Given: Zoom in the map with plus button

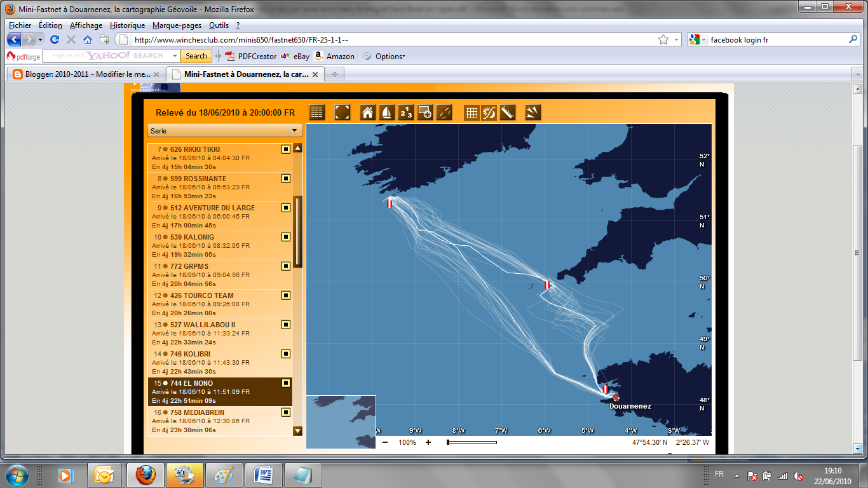Looking at the screenshot, I should click(x=428, y=442).
